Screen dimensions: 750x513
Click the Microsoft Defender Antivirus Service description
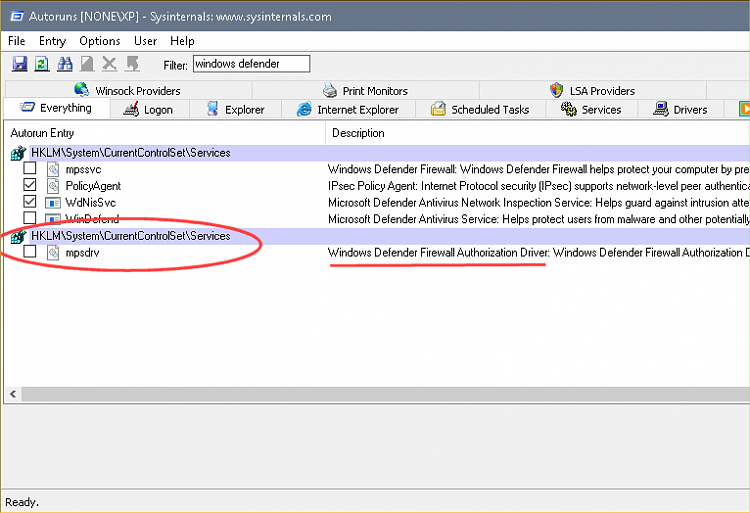tap(539, 219)
